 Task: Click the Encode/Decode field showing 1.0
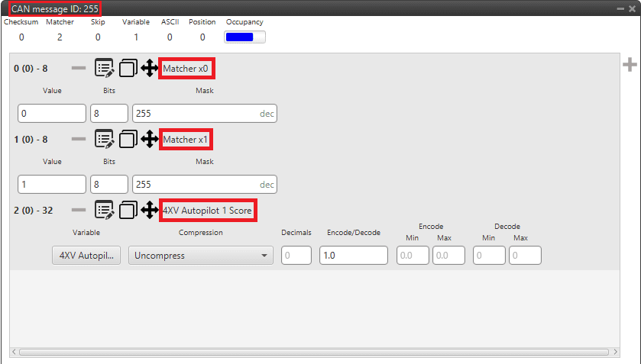(354, 256)
